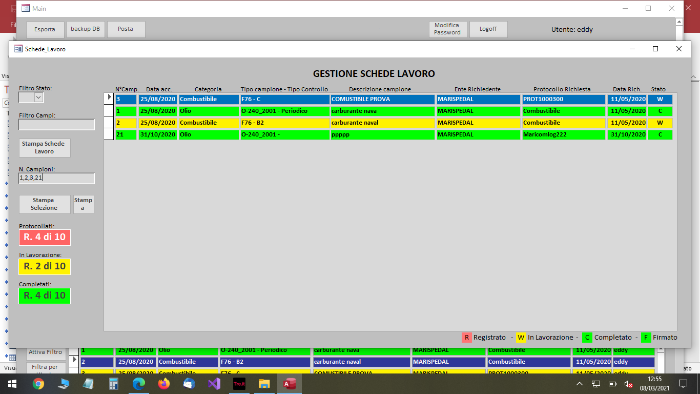Click the yellow W In Lavorazione legend box
Image resolution: width=700 pixels, height=394 pixels.
click(521, 338)
